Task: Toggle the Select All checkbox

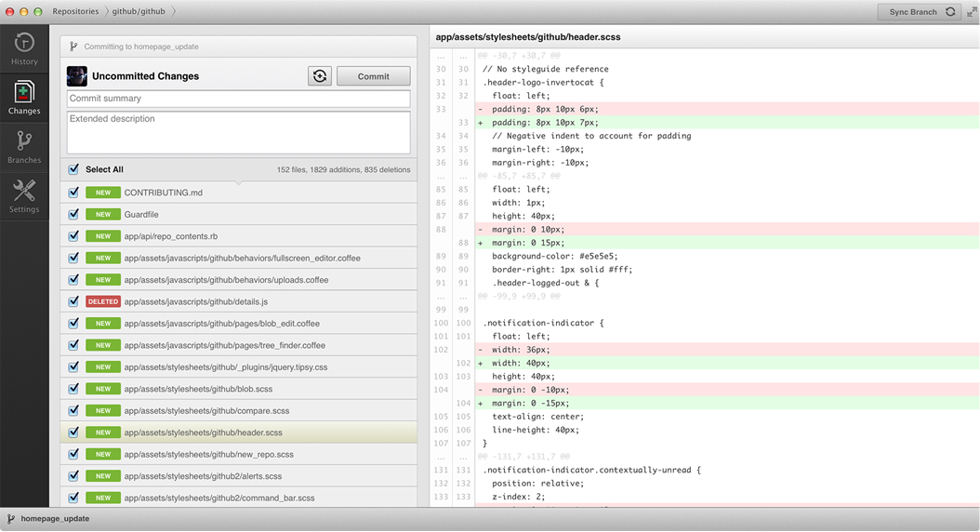Action: pos(73,169)
